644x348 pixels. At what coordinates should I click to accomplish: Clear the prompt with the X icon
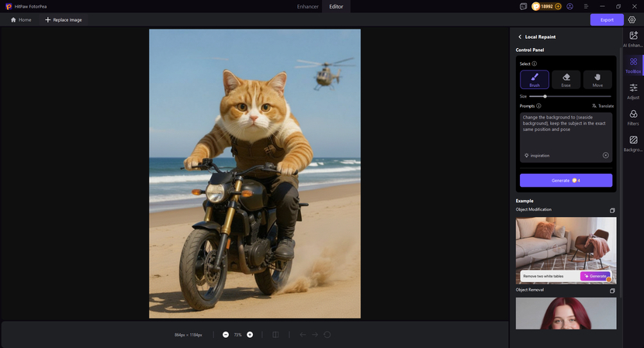point(605,155)
